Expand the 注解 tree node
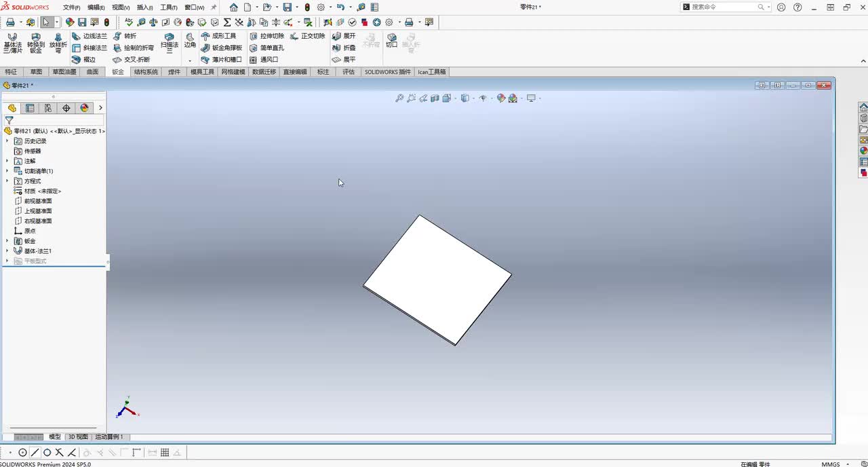The width and height of the screenshot is (868, 467). tap(7, 161)
